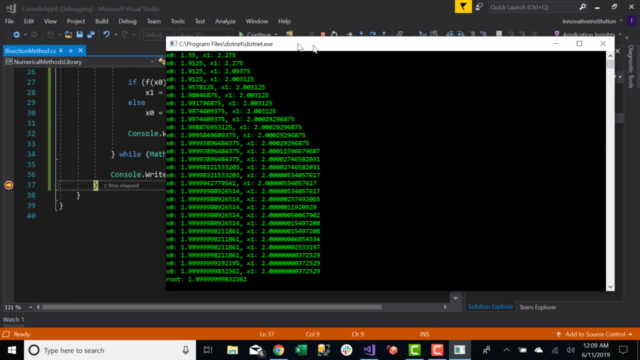This screenshot has width=640, height=360.
Task: Click the console window scroll down arrow
Action: pos(610,287)
